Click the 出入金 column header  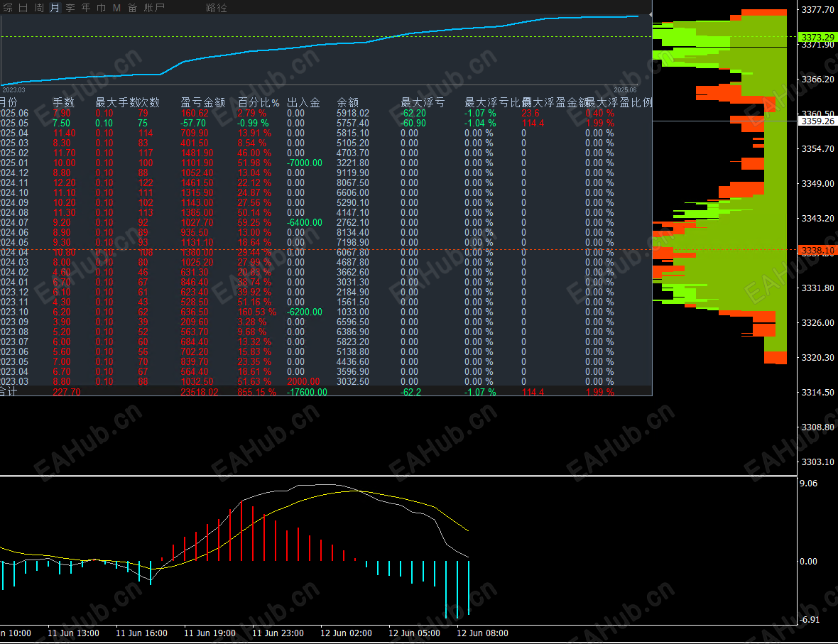303,103
